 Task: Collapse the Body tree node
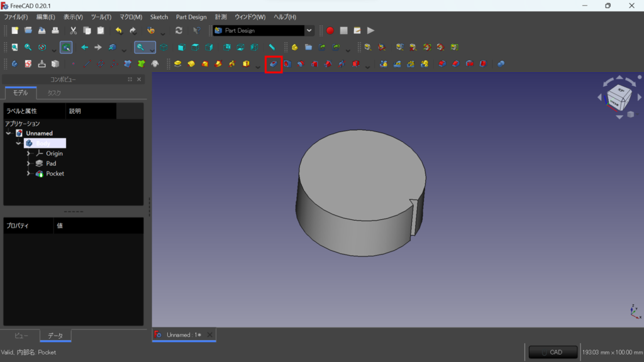(x=18, y=143)
